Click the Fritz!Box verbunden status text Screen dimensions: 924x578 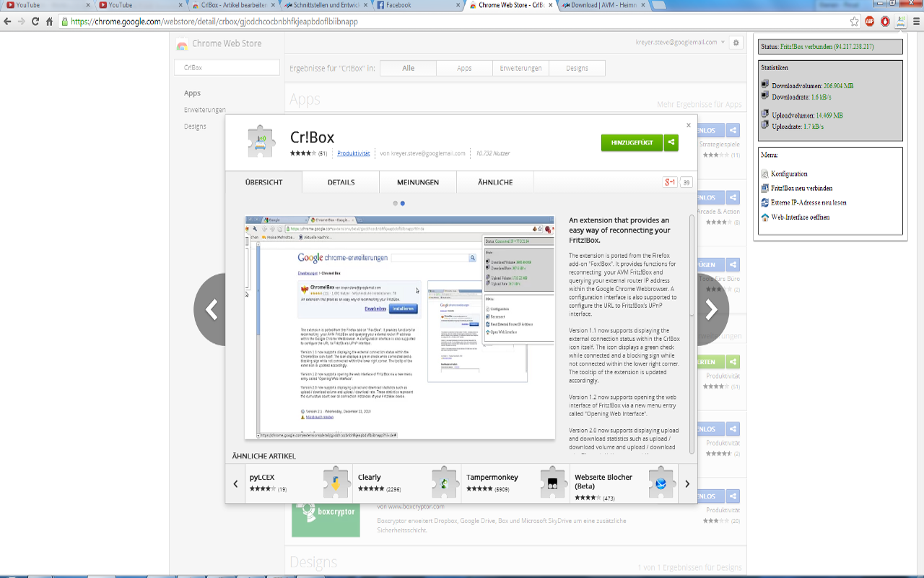(827, 47)
